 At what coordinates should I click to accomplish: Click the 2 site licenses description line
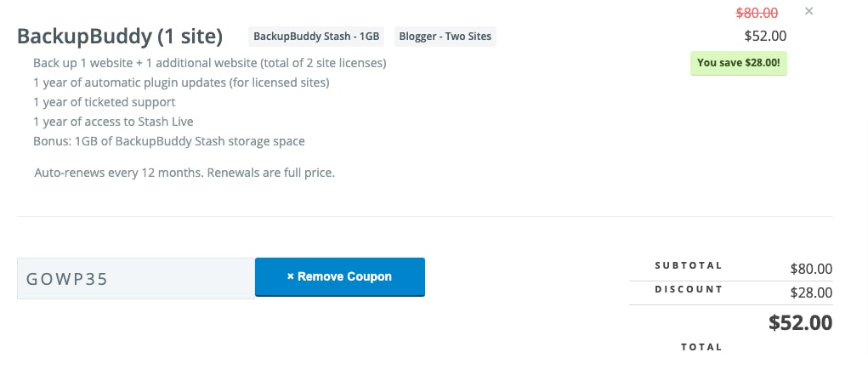point(210,63)
